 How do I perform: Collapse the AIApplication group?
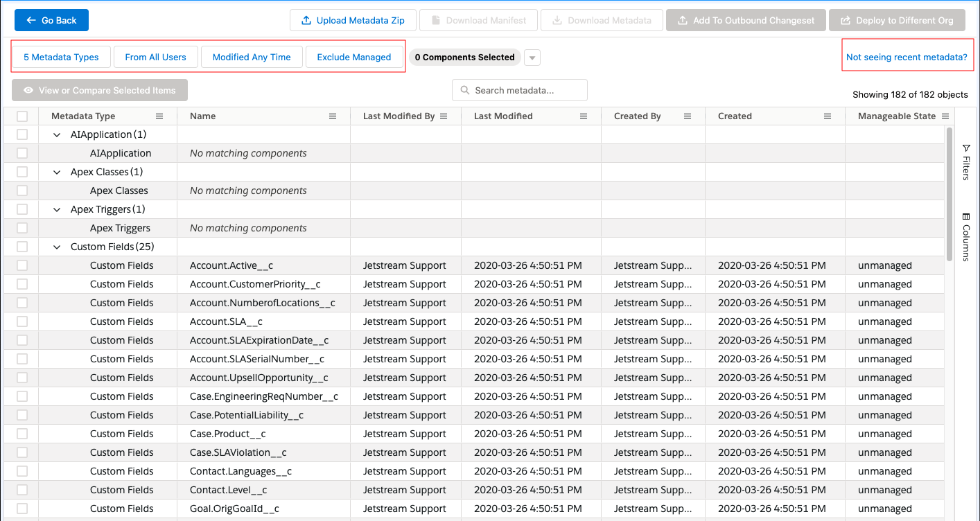58,134
